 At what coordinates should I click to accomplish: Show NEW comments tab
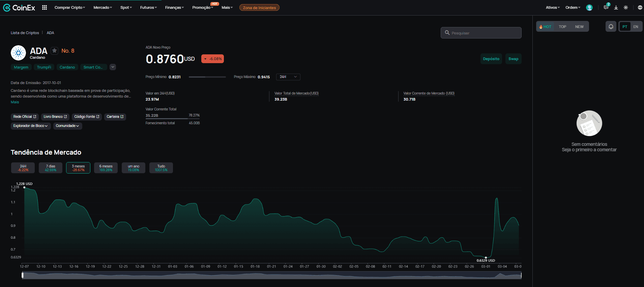pos(579,27)
